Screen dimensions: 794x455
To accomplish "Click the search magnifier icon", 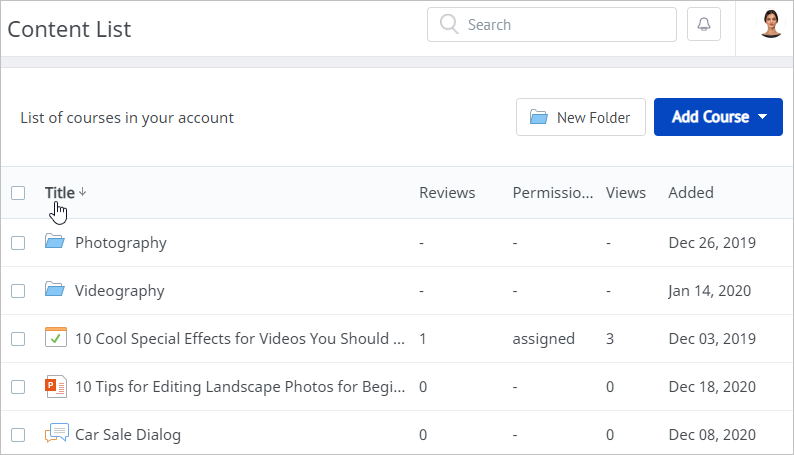I will pos(449,24).
